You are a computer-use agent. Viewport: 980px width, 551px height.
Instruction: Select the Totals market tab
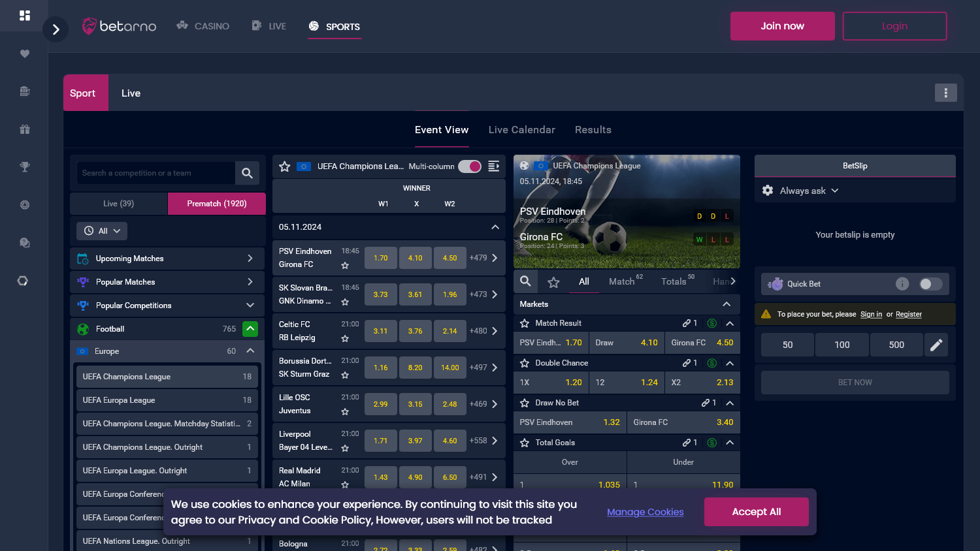tap(678, 281)
